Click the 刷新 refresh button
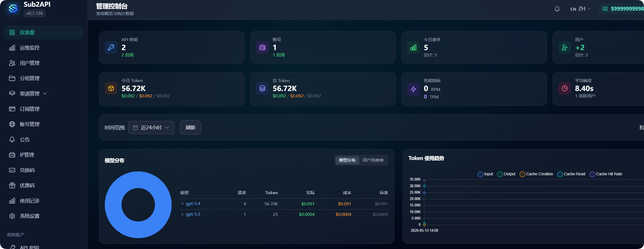Image resolution: width=644 pixels, height=249 pixels. pyautogui.click(x=190, y=127)
